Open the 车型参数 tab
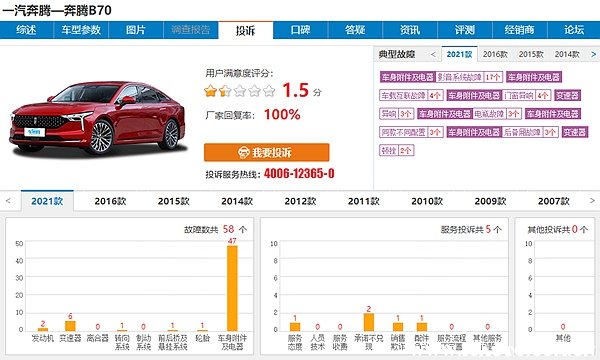600x360 pixels. 81,30
